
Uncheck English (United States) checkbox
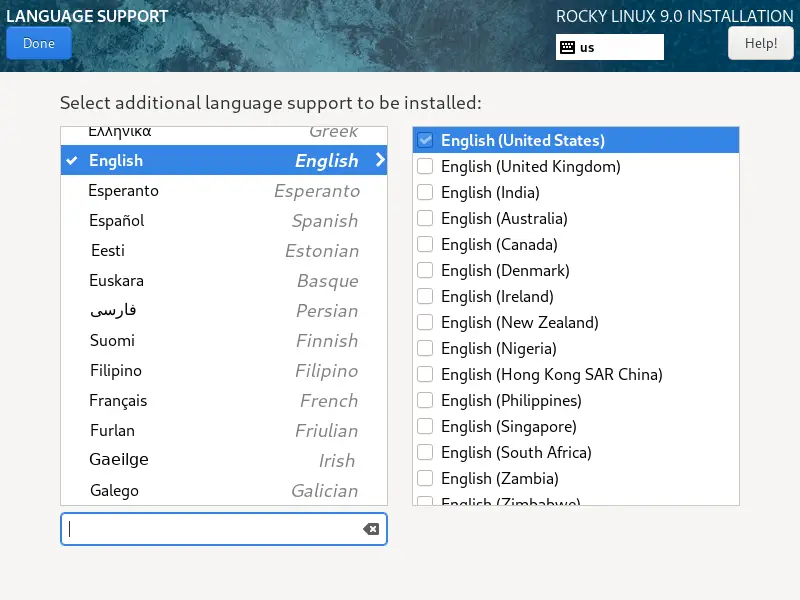coord(425,140)
